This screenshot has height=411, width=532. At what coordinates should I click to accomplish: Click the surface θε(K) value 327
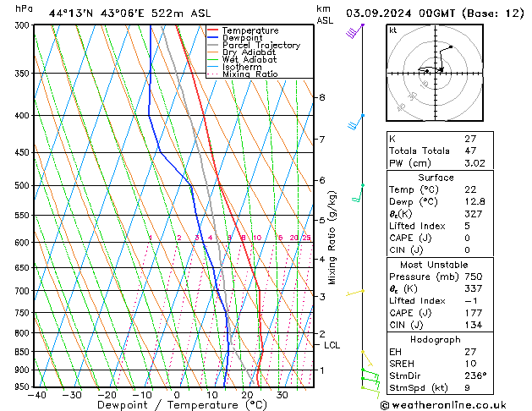474,214
